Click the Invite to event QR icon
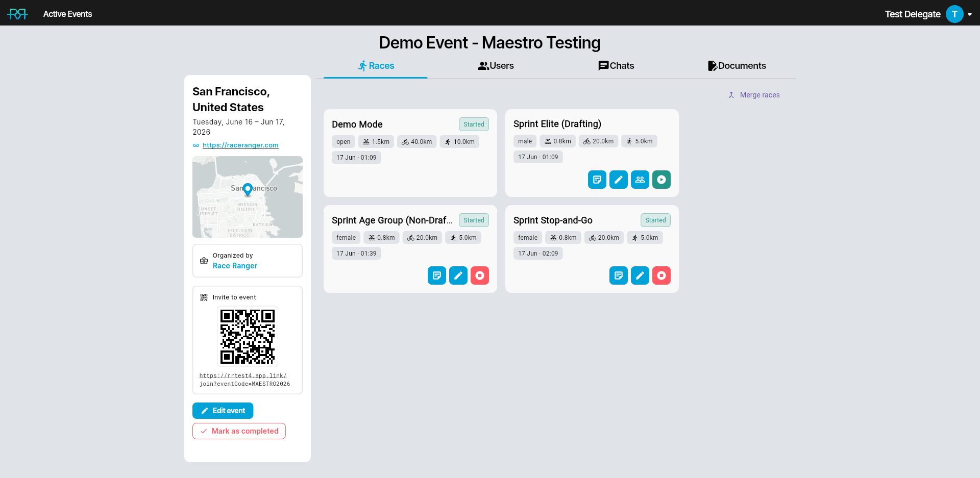The image size is (980, 478). (x=204, y=297)
